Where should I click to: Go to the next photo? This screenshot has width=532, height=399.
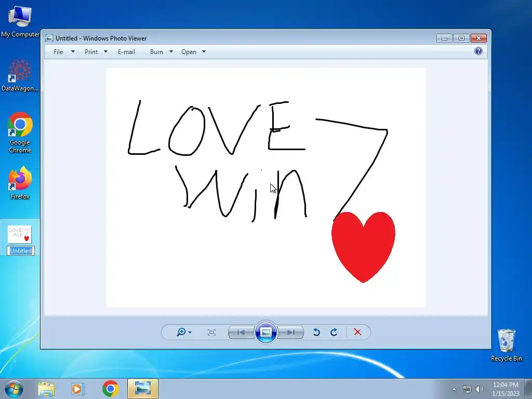click(x=290, y=332)
